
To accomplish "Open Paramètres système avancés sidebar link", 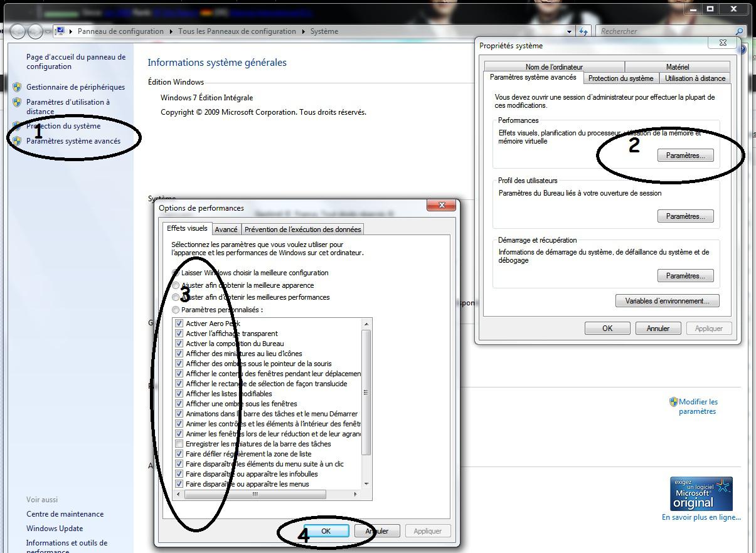I will coord(73,141).
